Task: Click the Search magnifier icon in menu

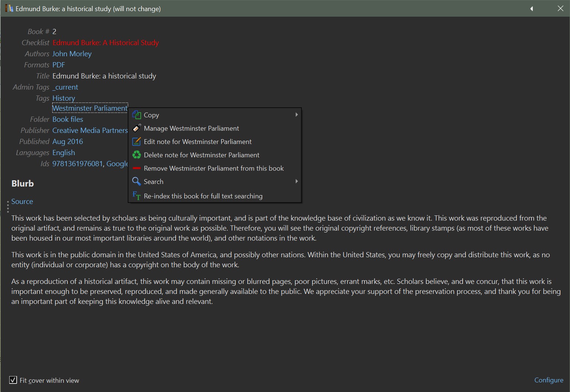Action: [x=137, y=182]
